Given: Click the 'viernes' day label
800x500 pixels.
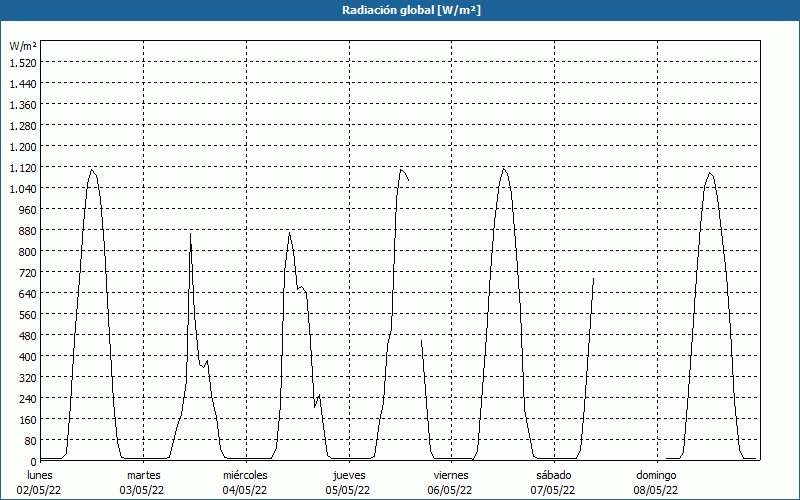Looking at the screenshot, I should point(451,475).
